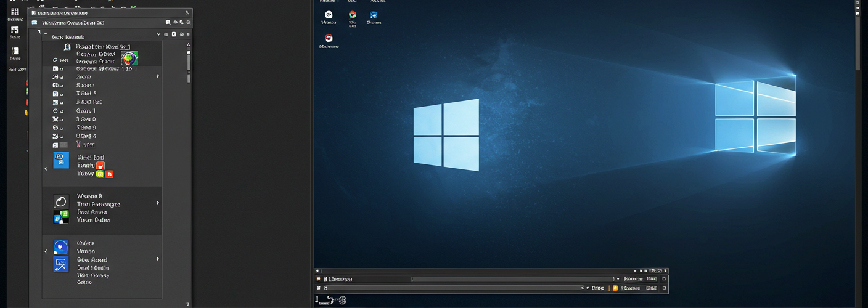The image size is (868, 308).
Task: Open the blue desktop icon right of Chrome
Action: point(374,15)
